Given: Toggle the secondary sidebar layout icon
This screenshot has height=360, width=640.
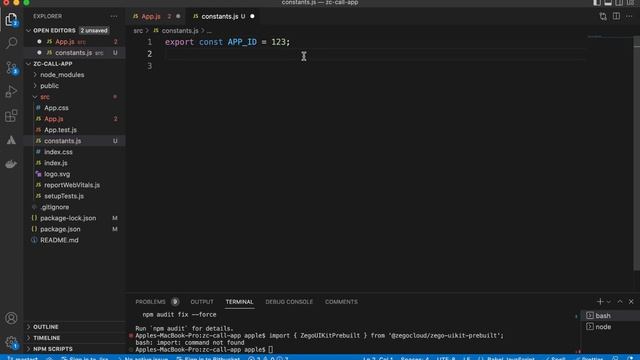Looking at the screenshot, I should click(619, 3).
